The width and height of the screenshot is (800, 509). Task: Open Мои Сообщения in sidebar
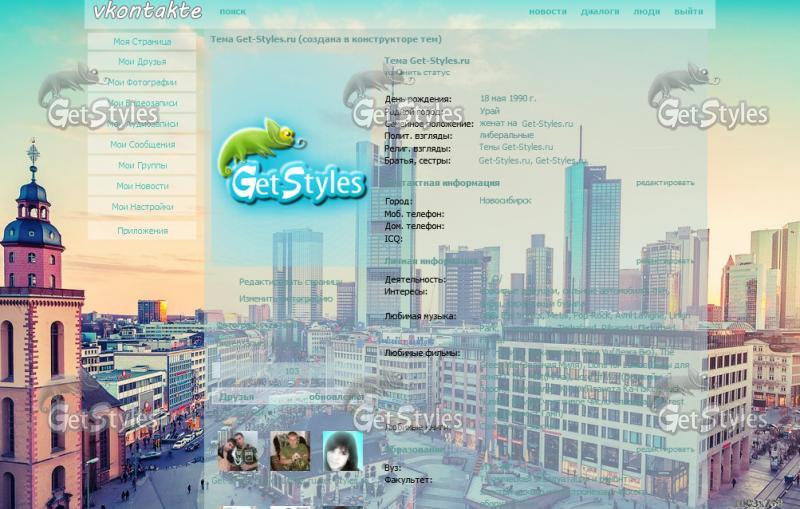pos(142,144)
